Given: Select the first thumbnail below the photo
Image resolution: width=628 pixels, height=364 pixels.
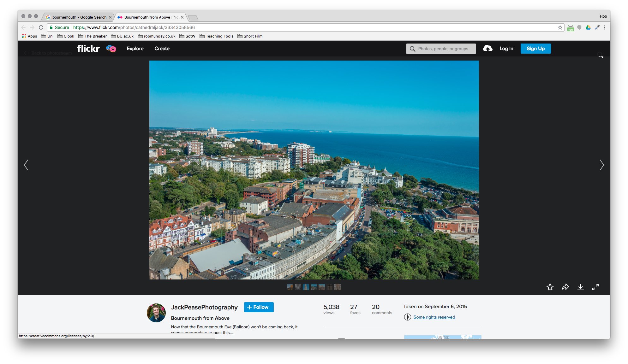Looking at the screenshot, I should pos(290,287).
